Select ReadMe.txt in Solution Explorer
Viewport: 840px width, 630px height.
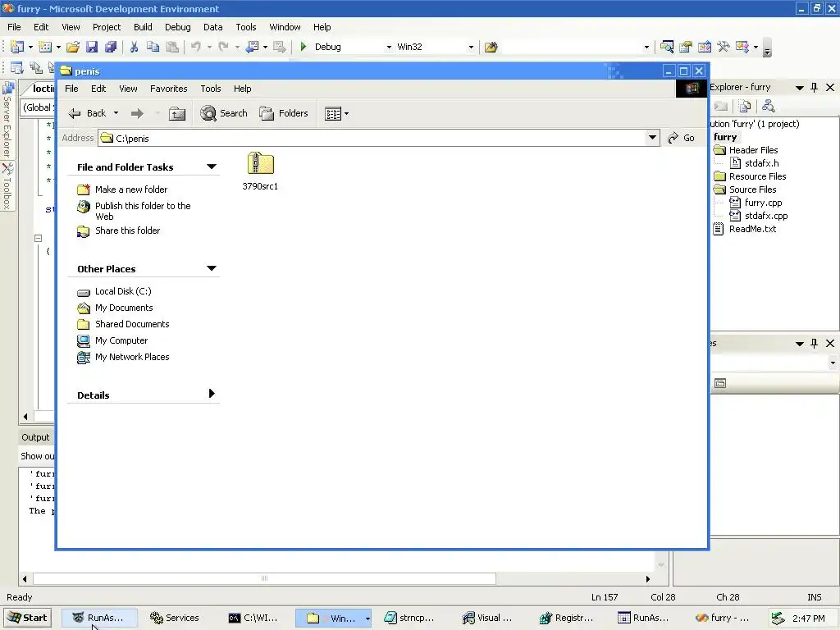point(752,230)
